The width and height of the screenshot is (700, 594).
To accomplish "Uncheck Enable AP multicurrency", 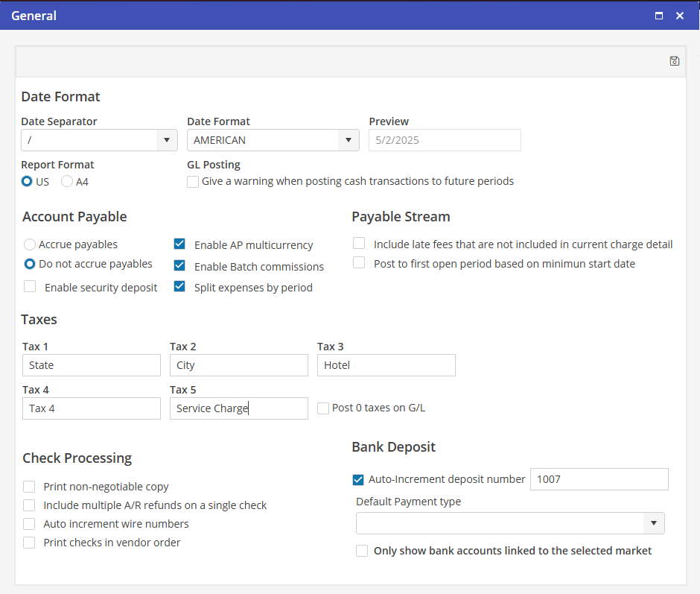I will [x=179, y=244].
